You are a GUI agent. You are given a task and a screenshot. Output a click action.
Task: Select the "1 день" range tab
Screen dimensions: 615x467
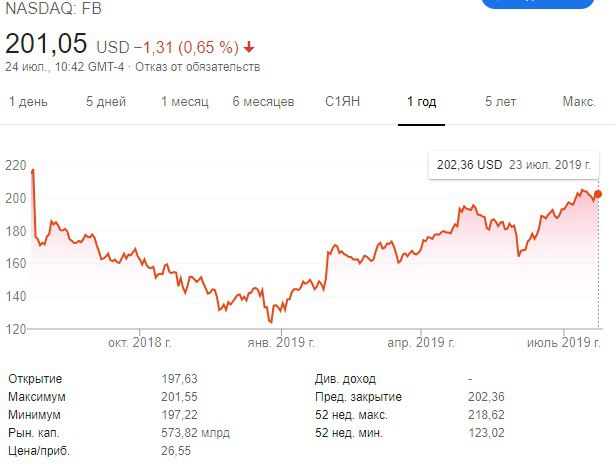30,102
